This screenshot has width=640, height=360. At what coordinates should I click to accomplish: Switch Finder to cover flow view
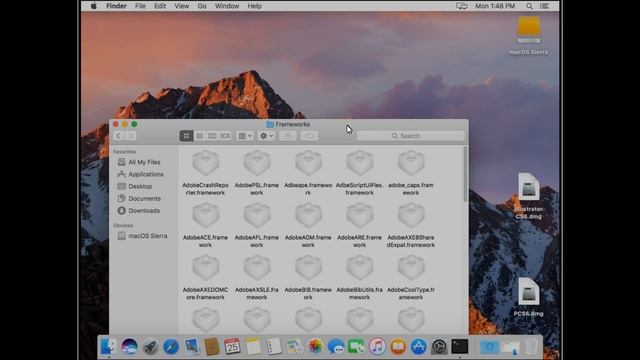pos(225,136)
